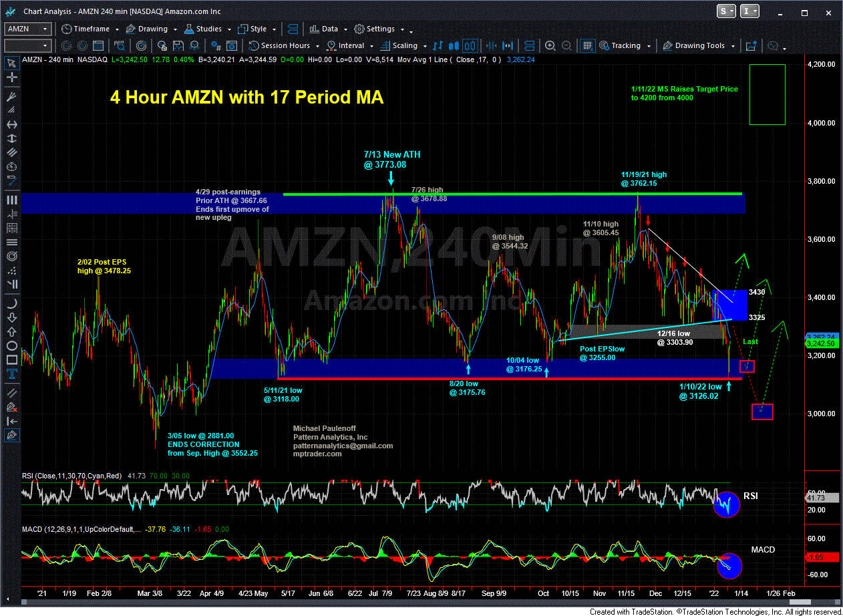843x616 pixels.
Task: Toggle the pen drawing mode at toolbar bottom
Action: pyautogui.click(x=11, y=436)
